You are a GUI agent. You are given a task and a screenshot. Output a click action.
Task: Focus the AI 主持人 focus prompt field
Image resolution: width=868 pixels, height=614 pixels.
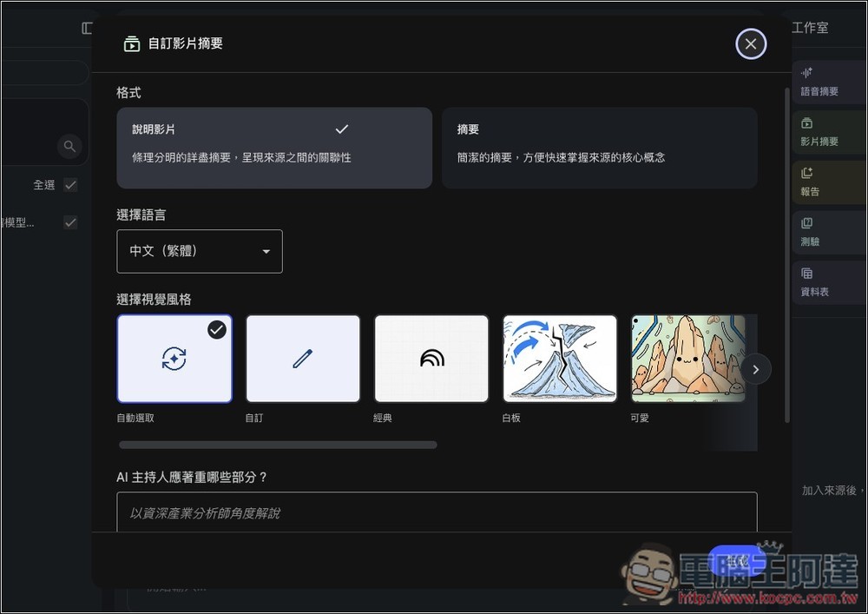[437, 512]
